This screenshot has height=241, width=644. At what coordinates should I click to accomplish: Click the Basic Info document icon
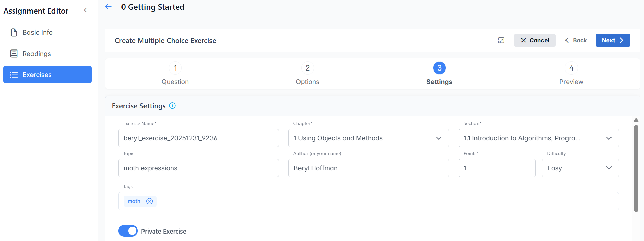point(14,33)
